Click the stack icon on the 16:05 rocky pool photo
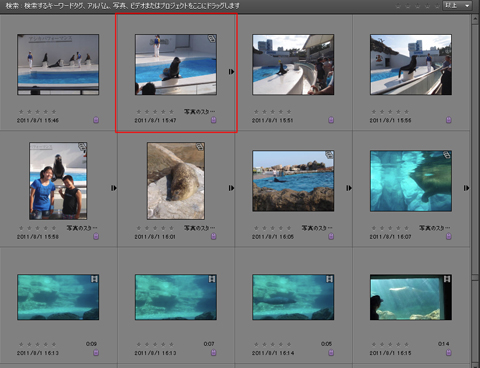This screenshot has width=480, height=368. point(329,155)
